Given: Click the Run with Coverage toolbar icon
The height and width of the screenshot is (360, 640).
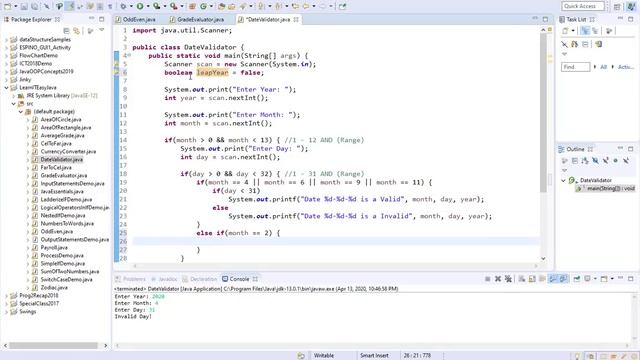Looking at the screenshot, I should pyautogui.click(x=156, y=7).
